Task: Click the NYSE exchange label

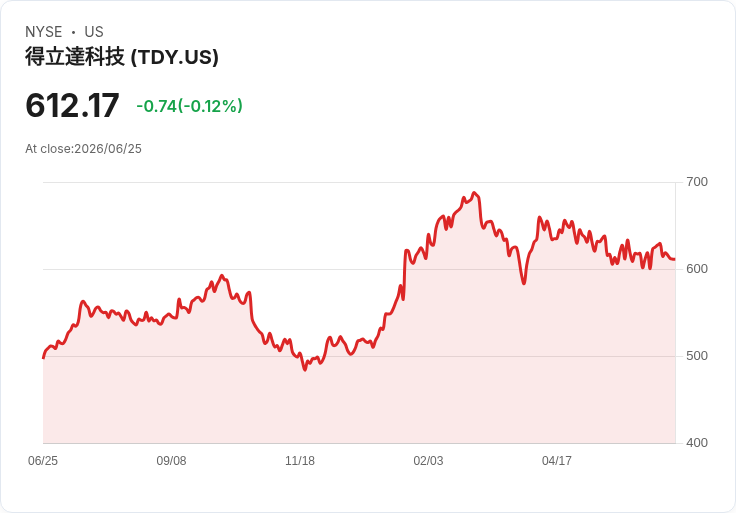Action: [44, 32]
